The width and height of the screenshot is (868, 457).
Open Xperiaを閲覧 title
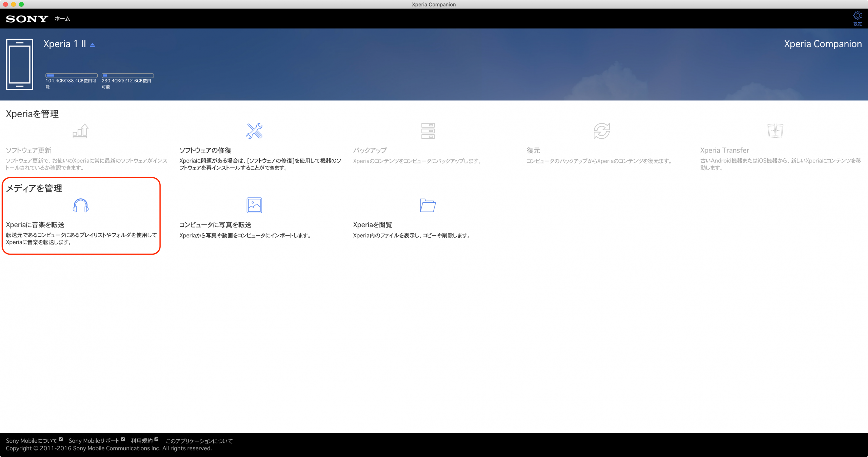click(373, 225)
